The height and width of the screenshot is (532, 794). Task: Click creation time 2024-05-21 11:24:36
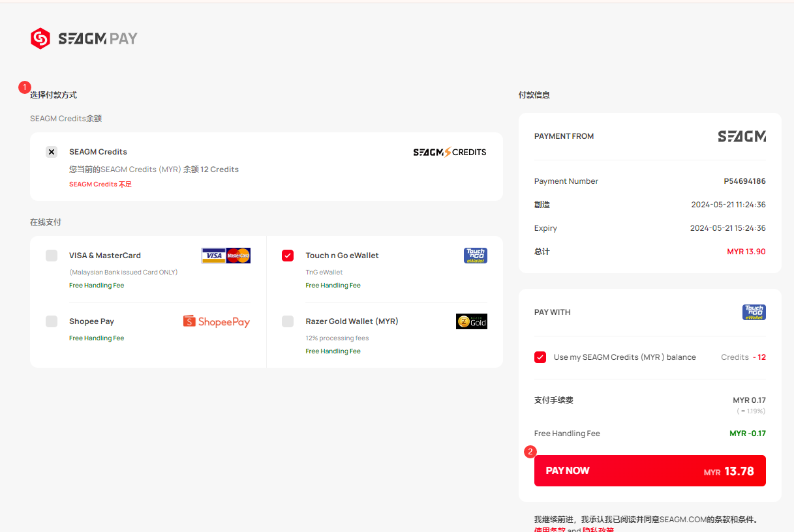coord(728,205)
